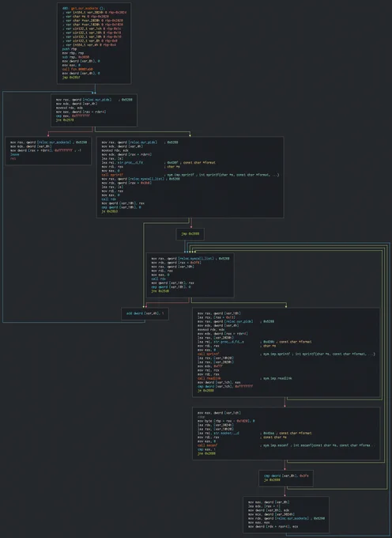Click 'call sprintf' in the str.proc__d_fd block

(112, 175)
